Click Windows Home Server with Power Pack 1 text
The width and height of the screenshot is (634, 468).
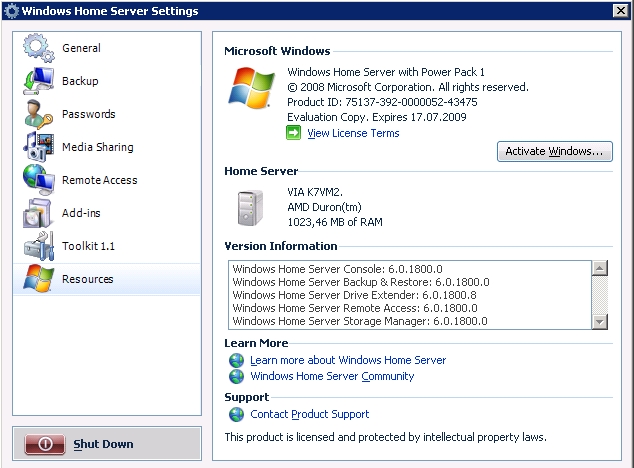[386, 72]
